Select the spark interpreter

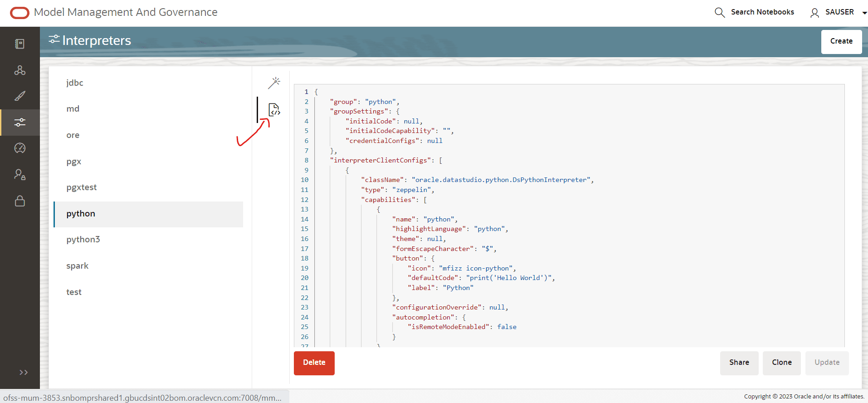pyautogui.click(x=148, y=266)
